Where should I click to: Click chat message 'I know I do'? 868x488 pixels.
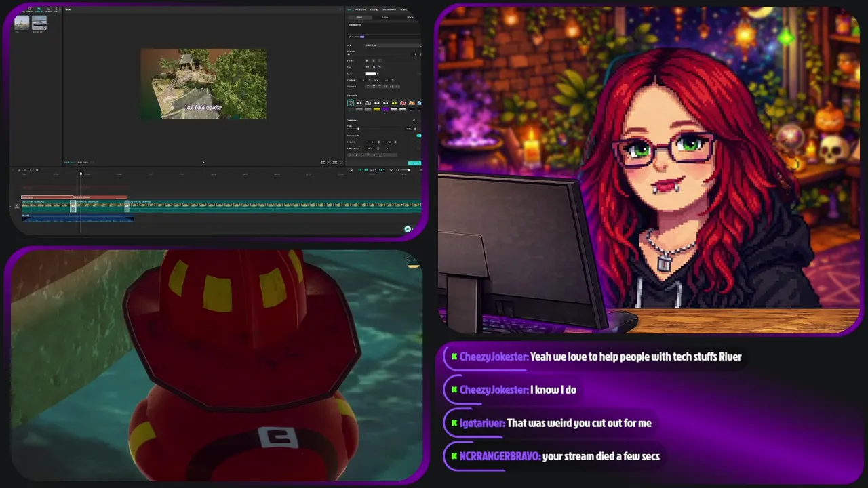(553, 390)
